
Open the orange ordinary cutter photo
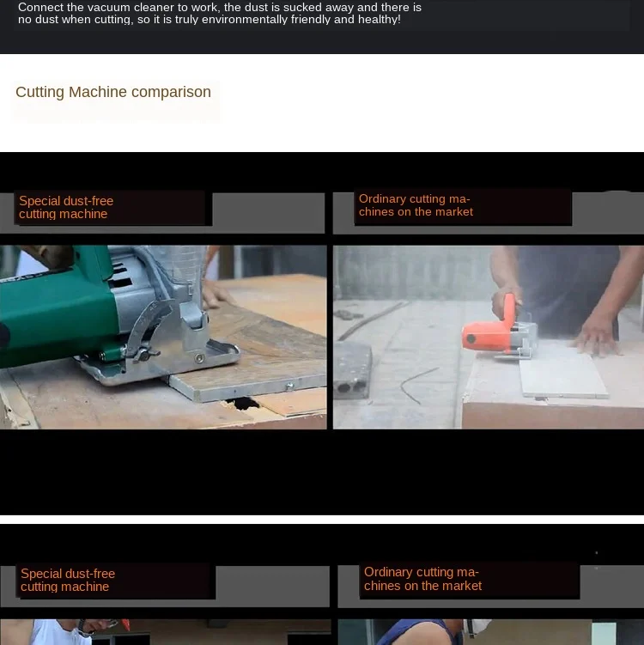[488, 338]
